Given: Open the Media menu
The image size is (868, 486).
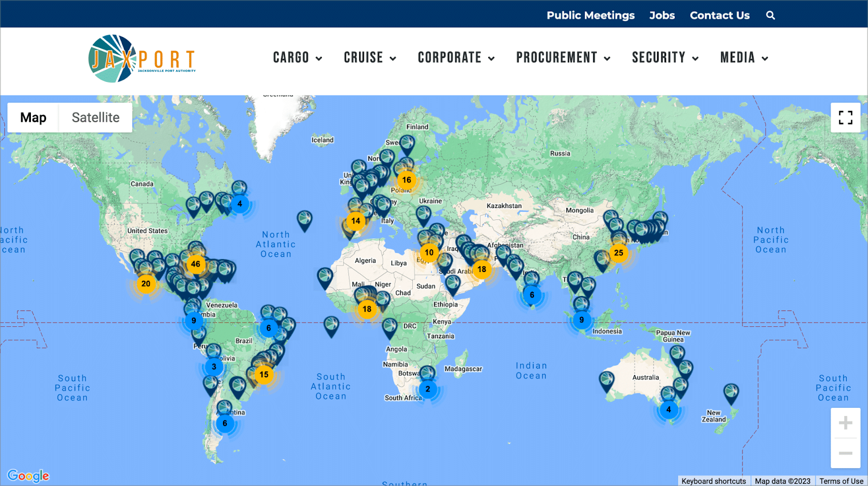Looking at the screenshot, I should coord(744,58).
